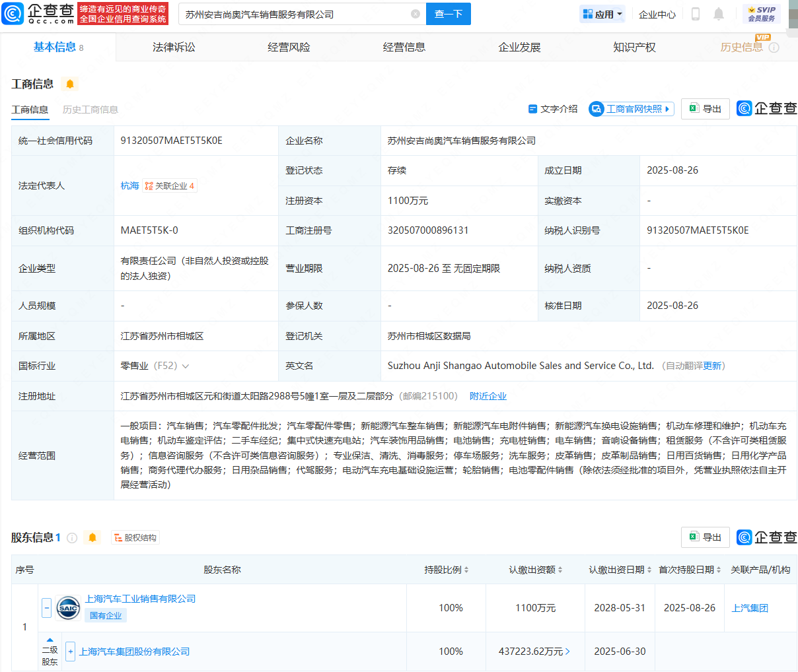Open the 应用 dropdown menu
The image size is (798, 672).
[602, 14]
